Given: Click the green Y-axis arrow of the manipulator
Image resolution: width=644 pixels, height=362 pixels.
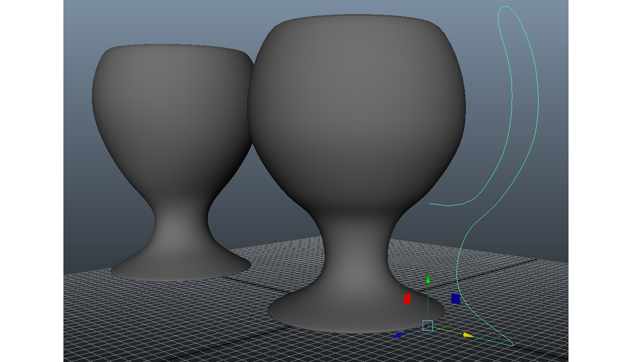Looking at the screenshot, I should coord(428,278).
